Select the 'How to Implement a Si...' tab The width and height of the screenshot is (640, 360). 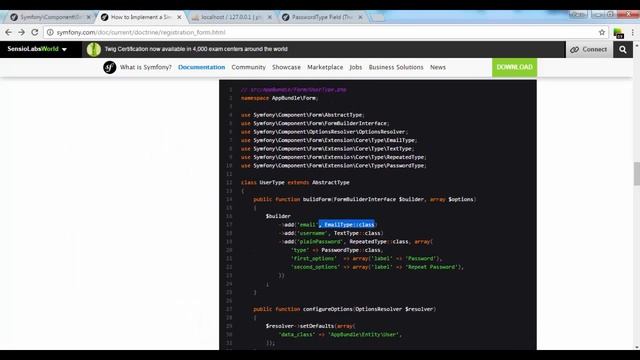coord(140,17)
